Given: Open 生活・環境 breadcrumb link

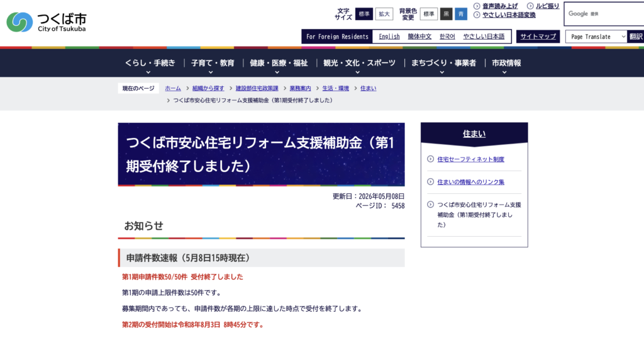Looking at the screenshot, I should 336,88.
